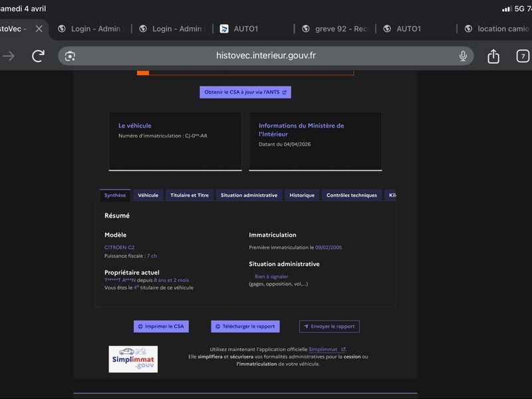Screen dimensions: 532x399
Task: Tap the microphone dictation icon in address bar
Action: click(463, 56)
